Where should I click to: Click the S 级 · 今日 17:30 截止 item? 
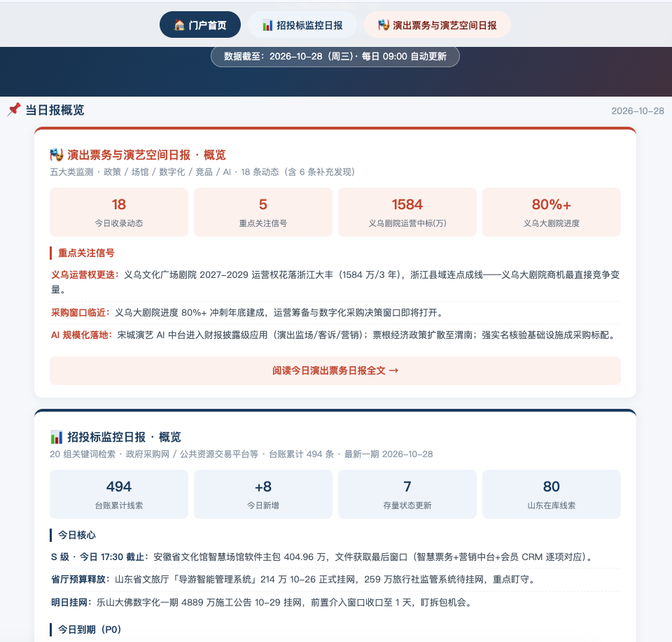coord(335,557)
